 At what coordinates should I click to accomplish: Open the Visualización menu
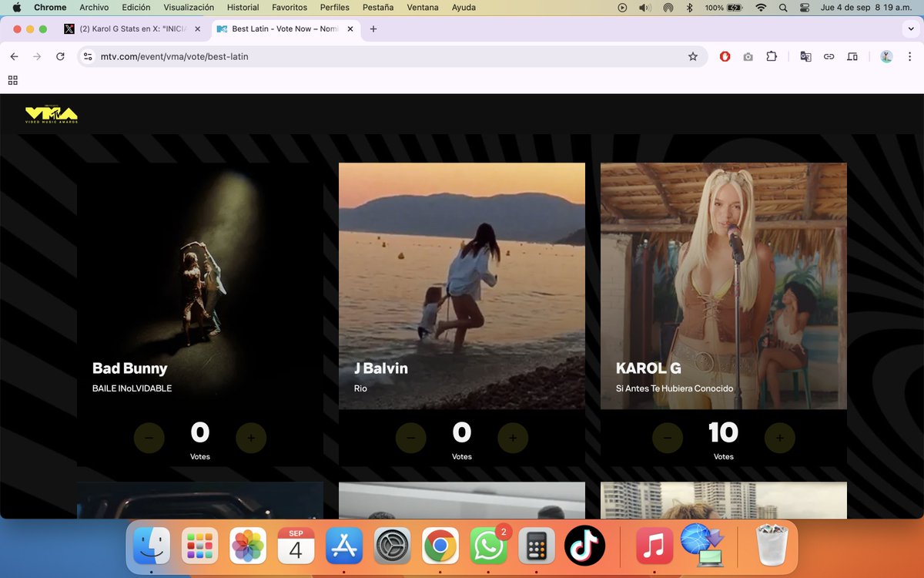189,7
